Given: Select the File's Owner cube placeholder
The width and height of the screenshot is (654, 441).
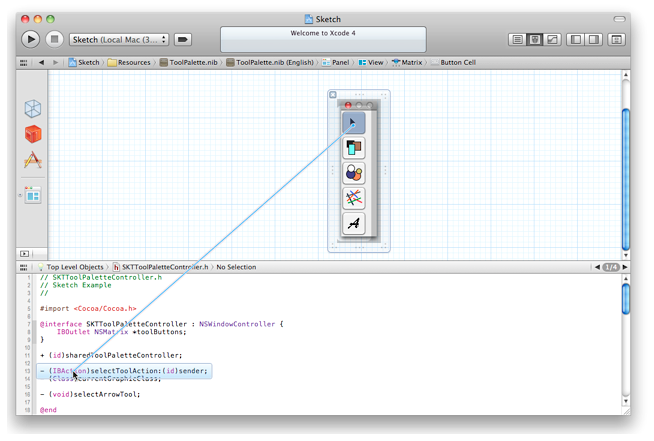Looking at the screenshot, I should (x=33, y=108).
